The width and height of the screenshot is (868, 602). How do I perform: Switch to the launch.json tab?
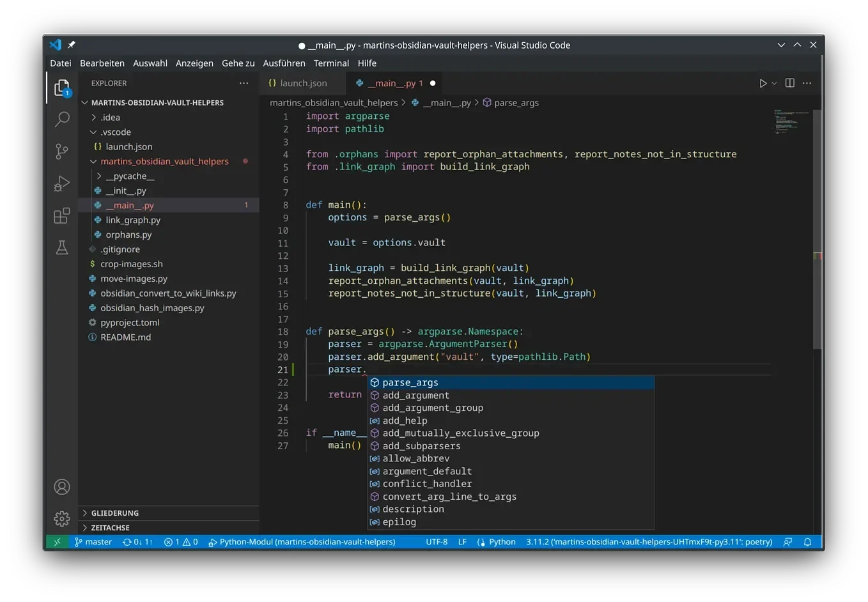(x=303, y=83)
